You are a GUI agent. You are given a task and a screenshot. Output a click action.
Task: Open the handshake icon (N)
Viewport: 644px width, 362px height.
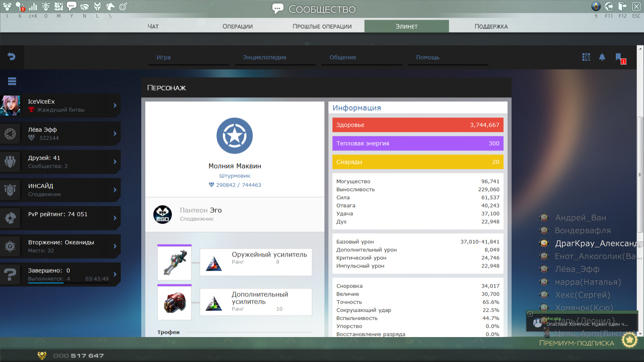(x=85, y=7)
